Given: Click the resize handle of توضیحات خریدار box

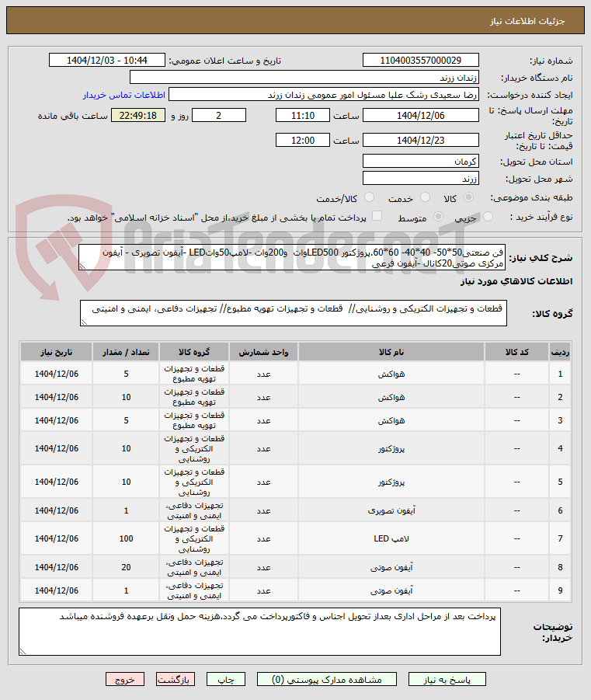Looking at the screenshot, I should pyautogui.click(x=23, y=653).
